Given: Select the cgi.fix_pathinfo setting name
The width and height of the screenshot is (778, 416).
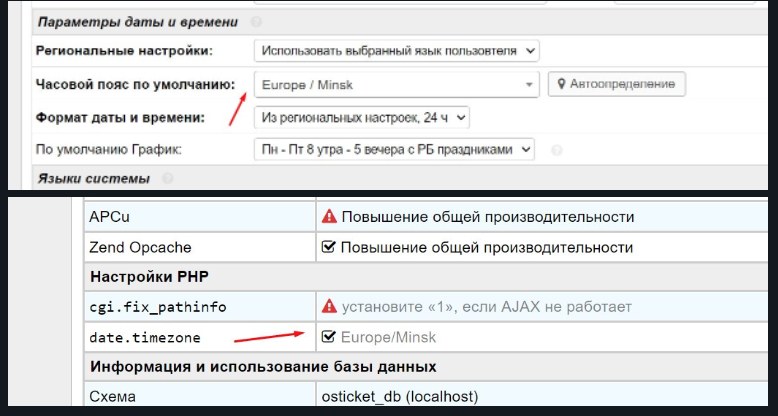Looking at the screenshot, I should pyautogui.click(x=158, y=307).
